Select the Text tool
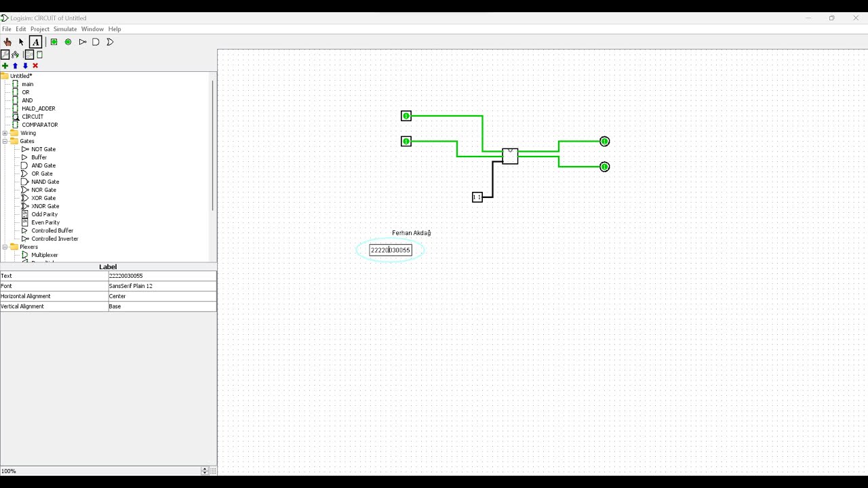Screen dimensions: 868x488 click(x=35, y=42)
